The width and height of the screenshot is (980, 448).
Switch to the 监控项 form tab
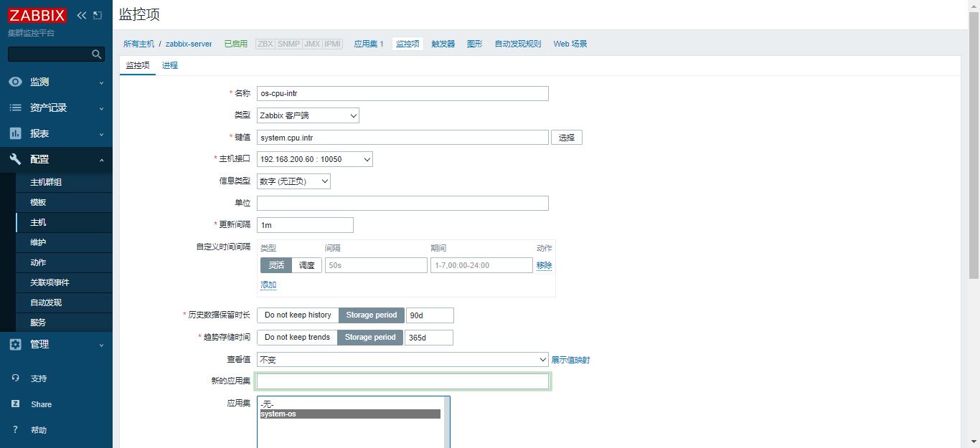[x=138, y=65]
